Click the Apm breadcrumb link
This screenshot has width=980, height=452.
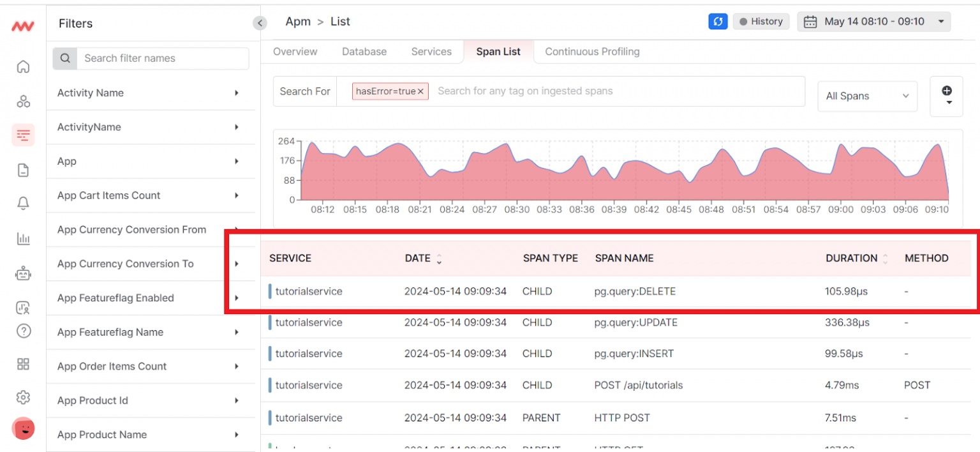coord(297,21)
